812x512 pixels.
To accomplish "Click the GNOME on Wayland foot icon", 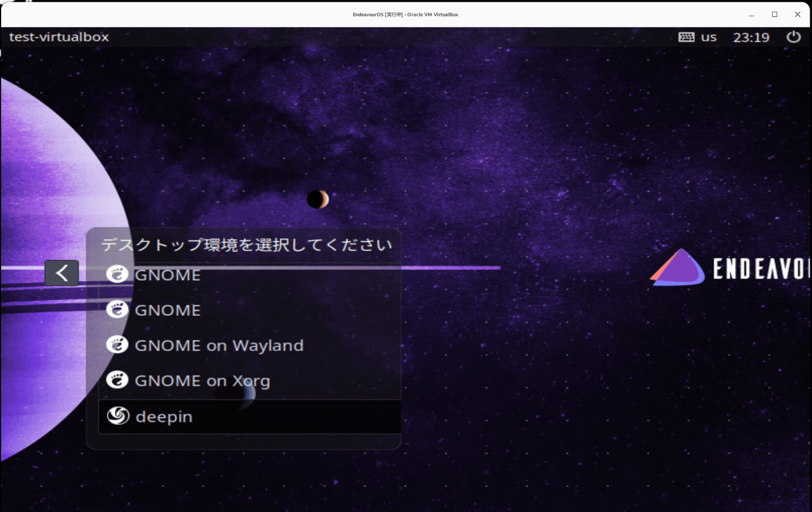I will (x=117, y=345).
